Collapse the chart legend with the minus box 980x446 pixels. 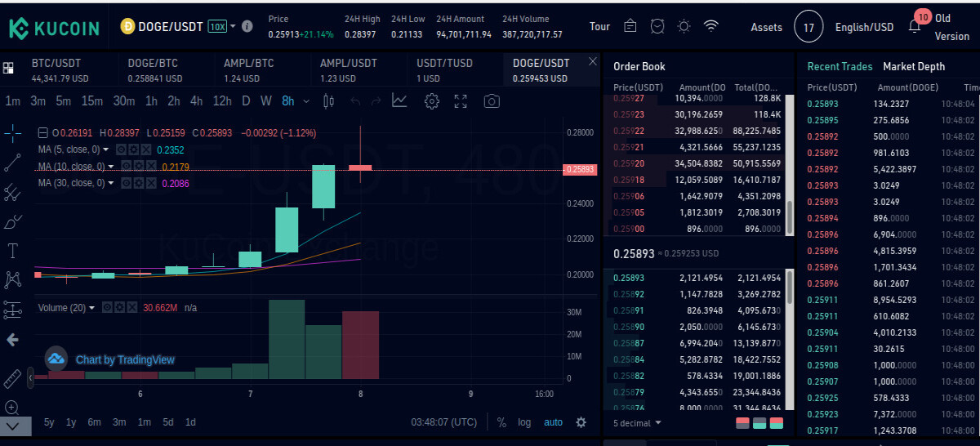click(x=43, y=132)
